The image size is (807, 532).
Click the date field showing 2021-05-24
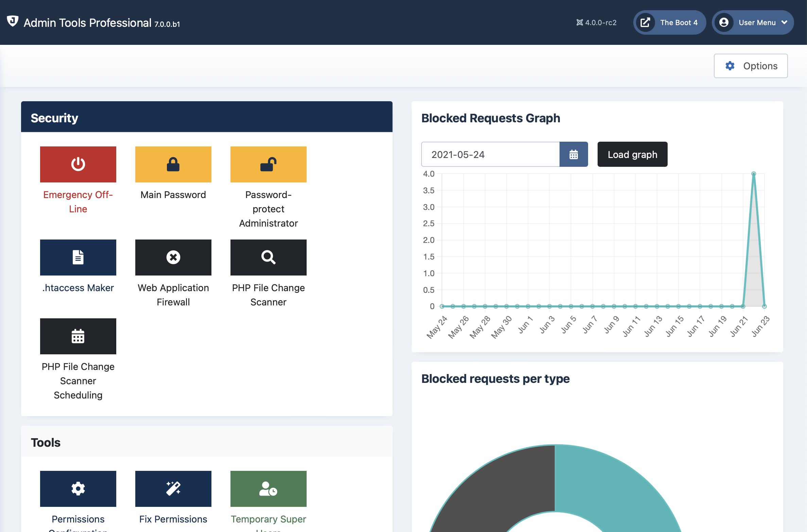pyautogui.click(x=491, y=154)
